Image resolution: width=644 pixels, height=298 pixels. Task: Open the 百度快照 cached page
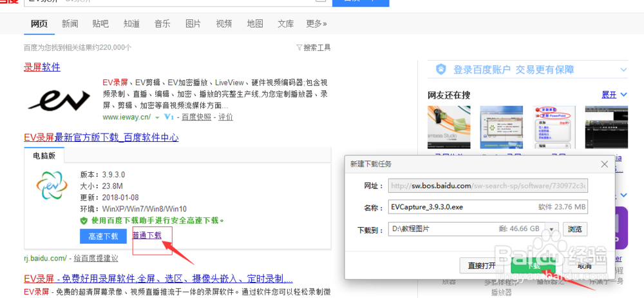196,117
